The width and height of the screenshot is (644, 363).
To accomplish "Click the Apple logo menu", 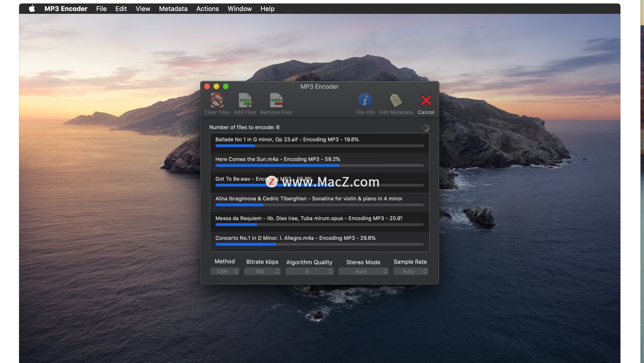I will (32, 9).
